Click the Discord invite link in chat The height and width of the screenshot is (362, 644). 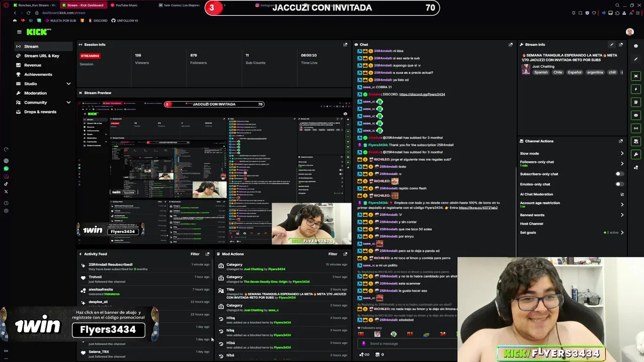[422, 94]
